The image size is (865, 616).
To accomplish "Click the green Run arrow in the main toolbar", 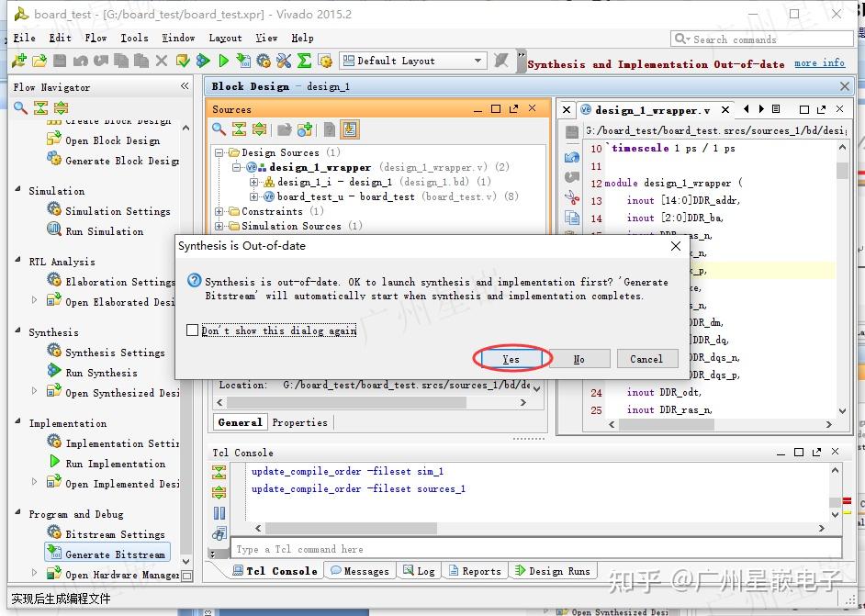I will point(223,61).
